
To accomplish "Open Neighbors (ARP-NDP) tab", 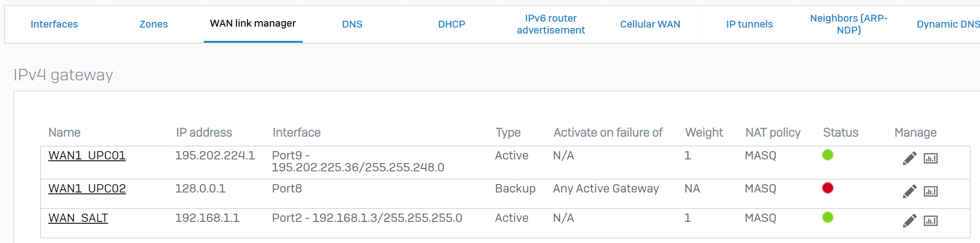I will click(x=849, y=24).
